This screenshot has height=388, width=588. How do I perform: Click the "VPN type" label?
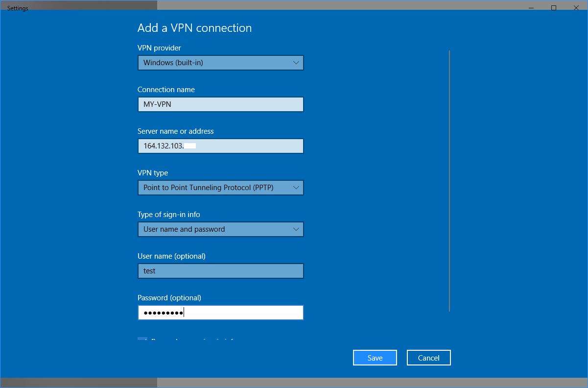click(x=153, y=173)
